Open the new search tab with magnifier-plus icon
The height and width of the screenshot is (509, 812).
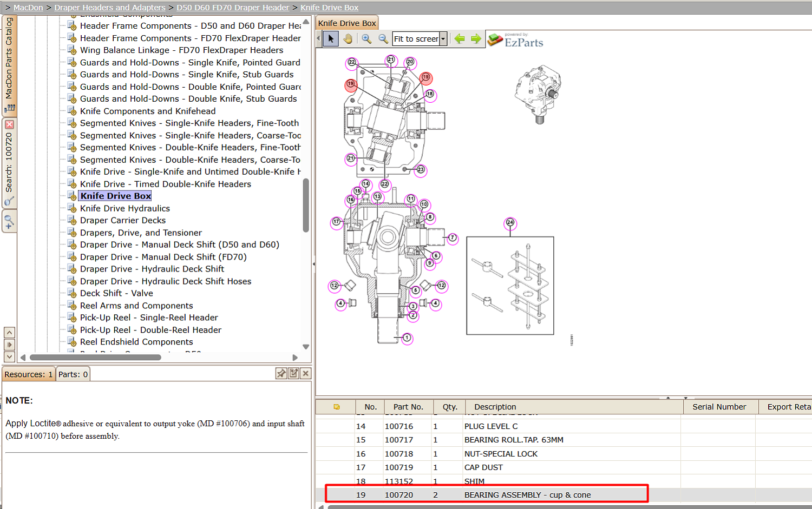click(x=9, y=221)
